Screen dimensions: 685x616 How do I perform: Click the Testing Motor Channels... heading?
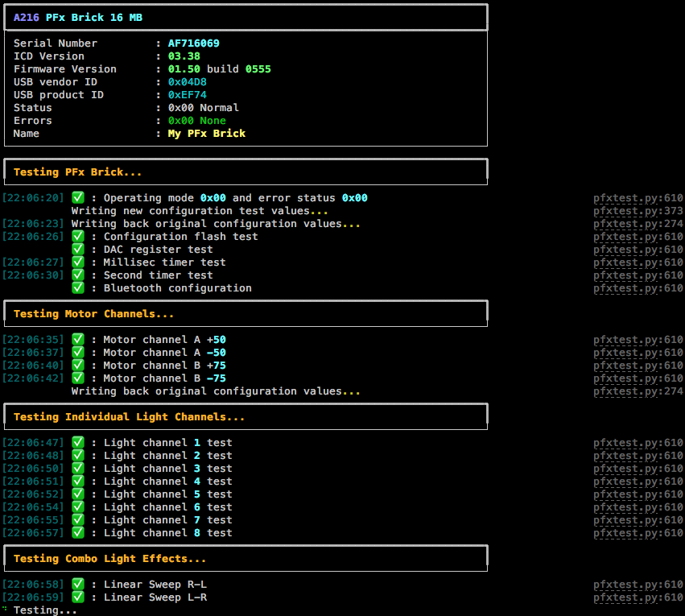pyautogui.click(x=93, y=314)
